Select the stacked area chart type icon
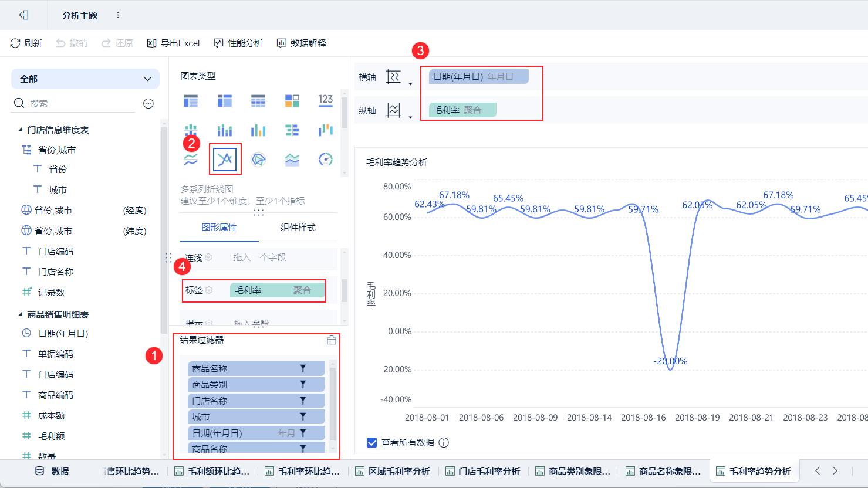This screenshot has height=488, width=868. [x=292, y=159]
